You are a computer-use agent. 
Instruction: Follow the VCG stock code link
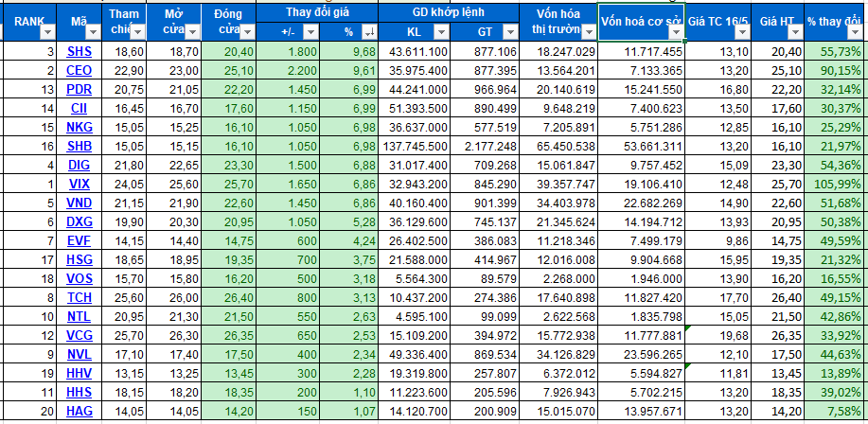pyautogui.click(x=80, y=335)
